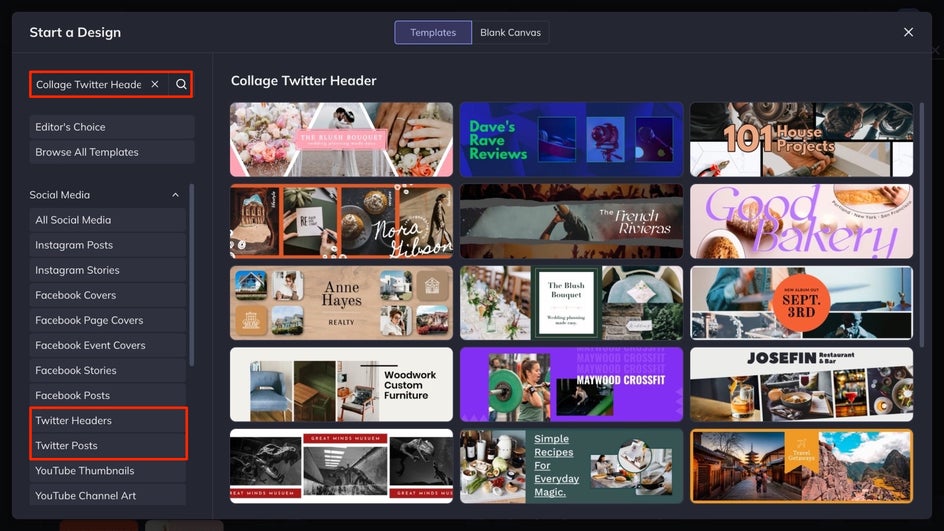Clear the search field with the X icon
The height and width of the screenshot is (531, 944).
pyautogui.click(x=155, y=84)
